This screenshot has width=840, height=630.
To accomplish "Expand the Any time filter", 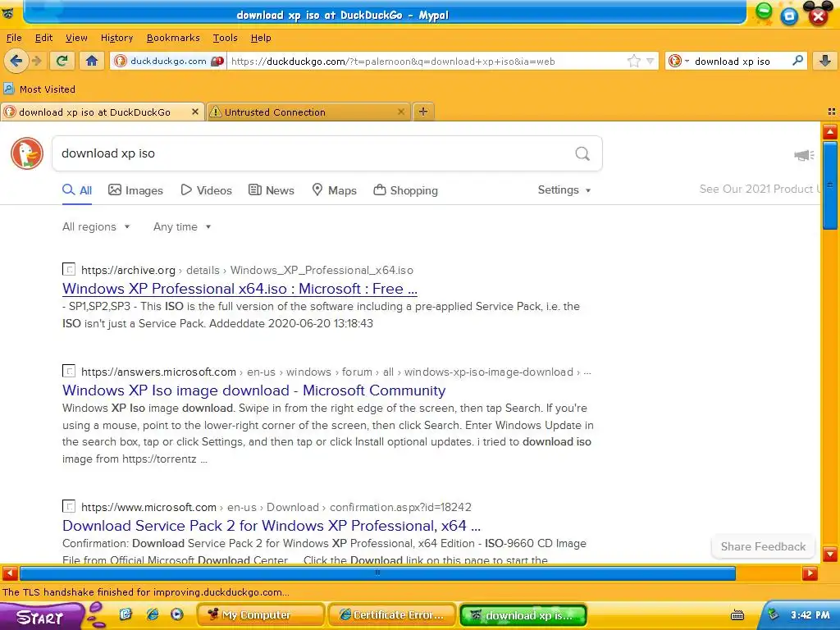I will (182, 226).
